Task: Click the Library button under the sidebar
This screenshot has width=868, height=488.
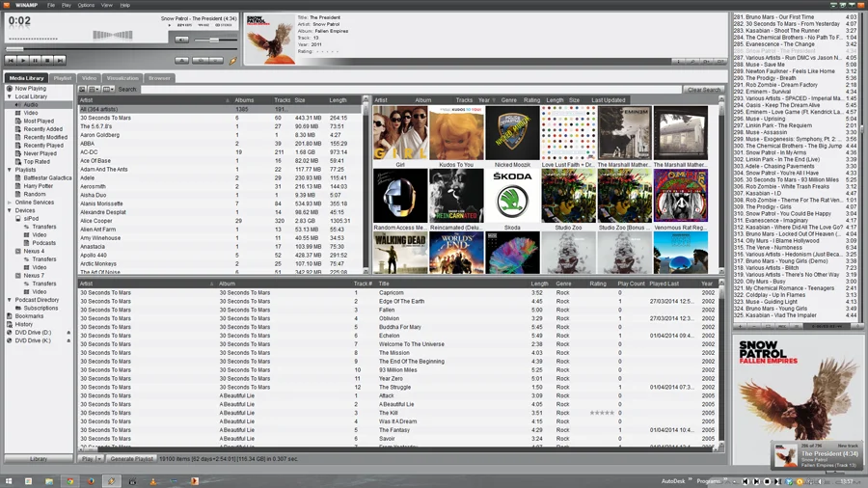Action: pyautogui.click(x=39, y=459)
